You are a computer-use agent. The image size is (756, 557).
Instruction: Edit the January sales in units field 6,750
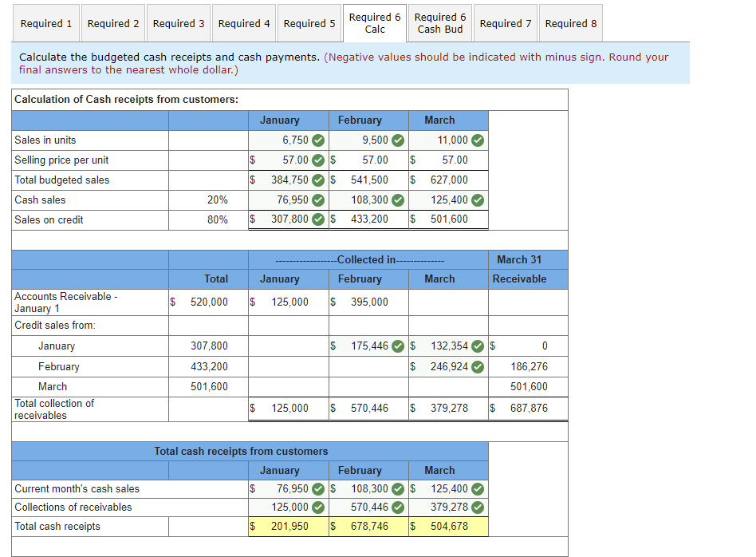(x=289, y=140)
